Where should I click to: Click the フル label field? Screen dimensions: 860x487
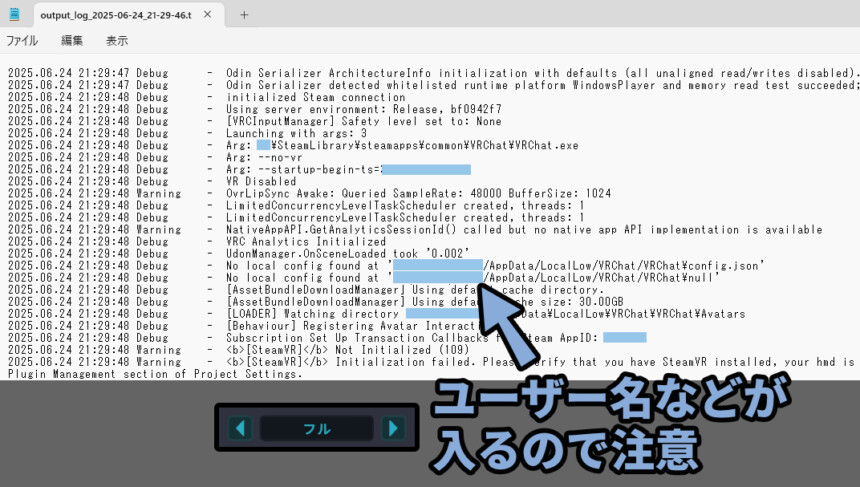pyautogui.click(x=316, y=428)
